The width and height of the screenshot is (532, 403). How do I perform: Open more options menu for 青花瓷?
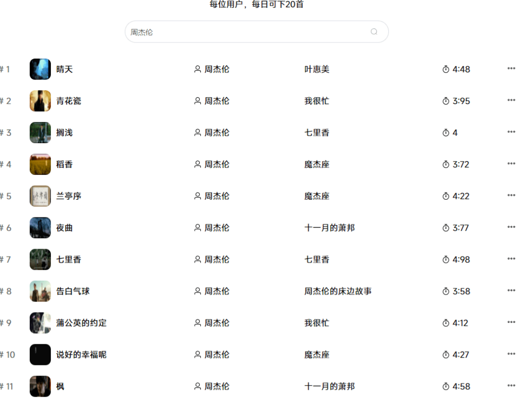click(511, 101)
